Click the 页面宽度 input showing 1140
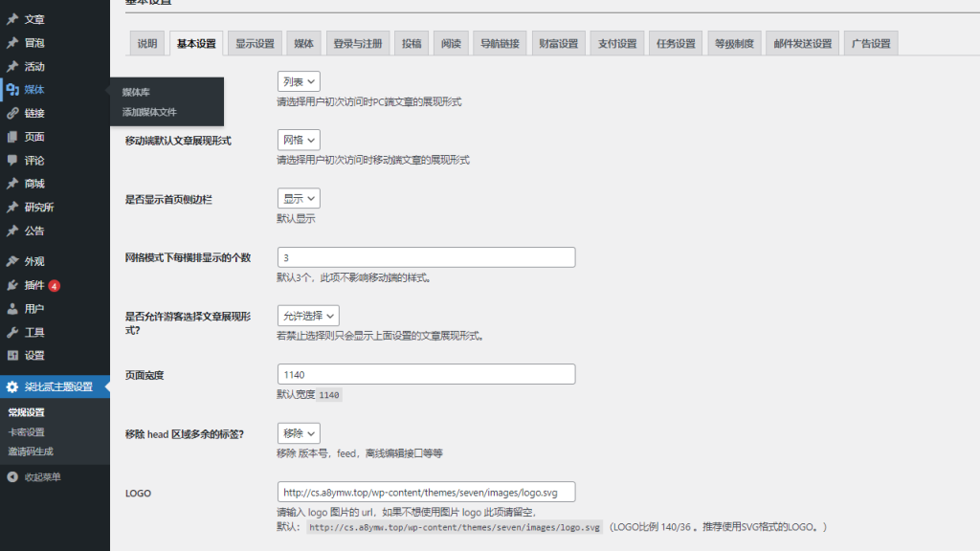The image size is (980, 551). (426, 373)
